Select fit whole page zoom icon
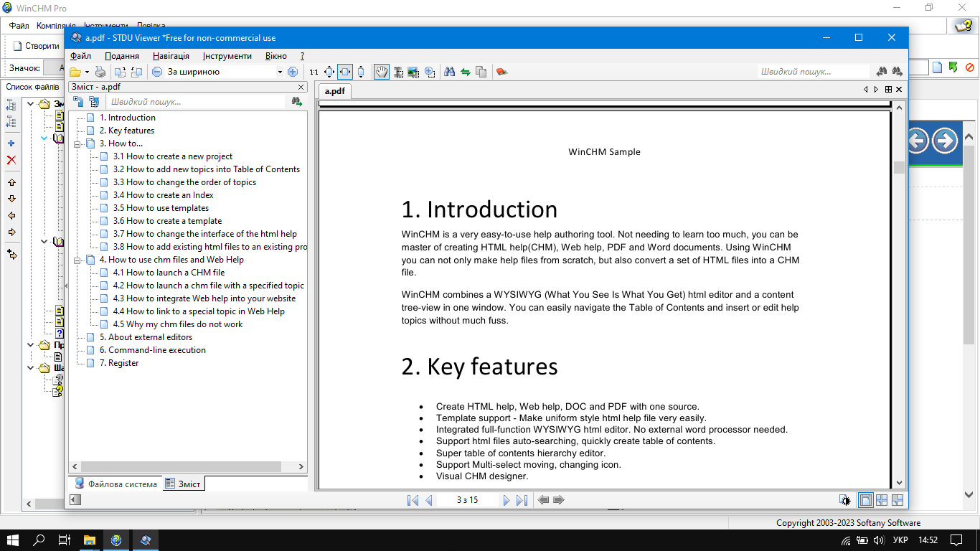Screen dimensions: 980x551 click(x=329, y=72)
